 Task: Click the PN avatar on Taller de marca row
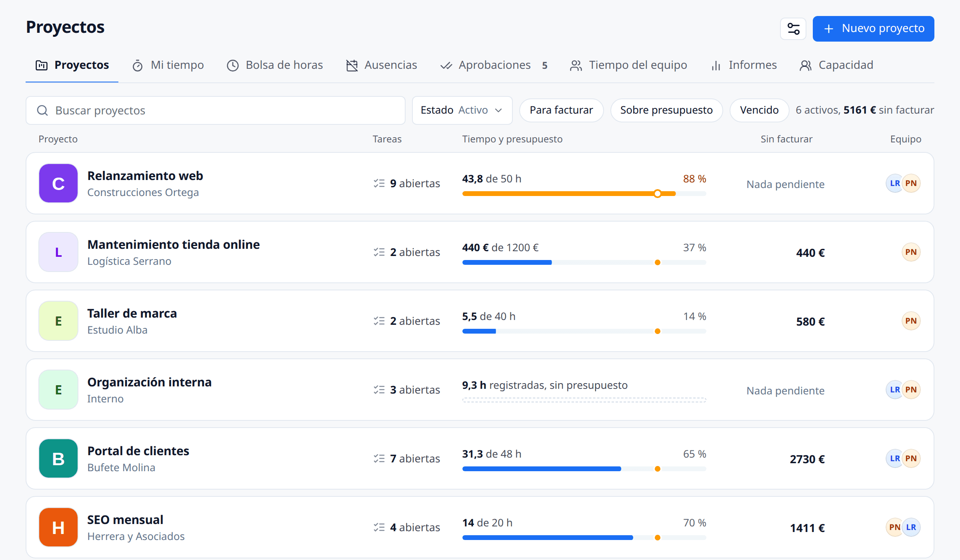[911, 321]
